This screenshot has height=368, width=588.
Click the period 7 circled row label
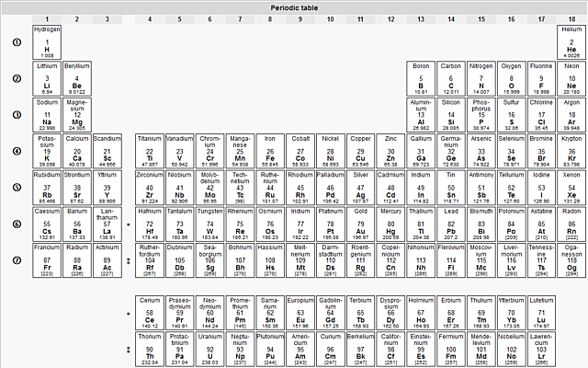pyautogui.click(x=17, y=260)
